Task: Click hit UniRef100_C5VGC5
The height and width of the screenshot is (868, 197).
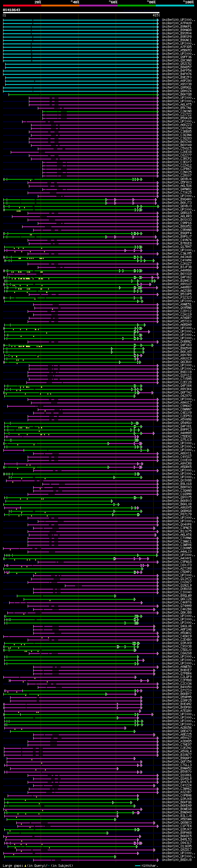Action: pos(177,148)
